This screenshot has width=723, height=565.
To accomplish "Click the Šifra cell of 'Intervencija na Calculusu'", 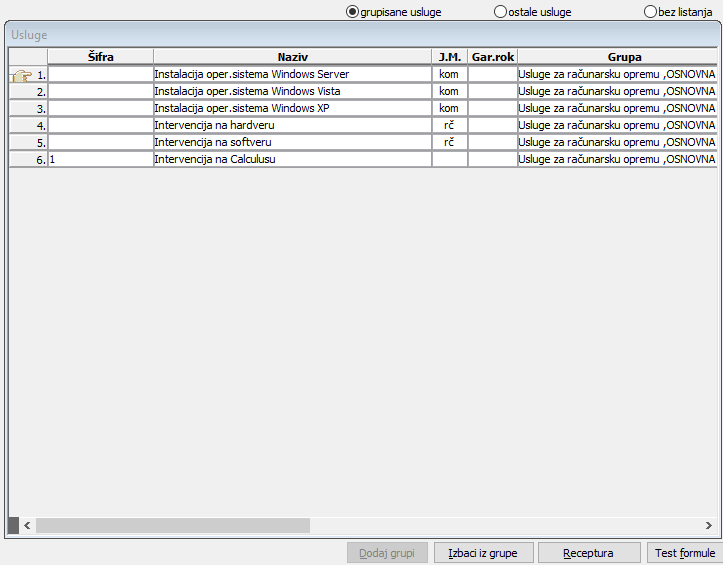I will point(101,159).
